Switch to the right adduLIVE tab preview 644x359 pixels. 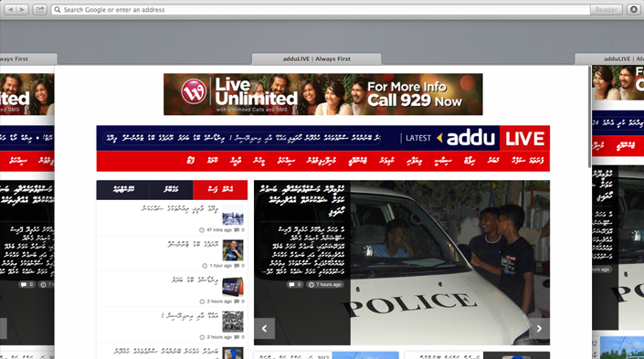(609, 59)
